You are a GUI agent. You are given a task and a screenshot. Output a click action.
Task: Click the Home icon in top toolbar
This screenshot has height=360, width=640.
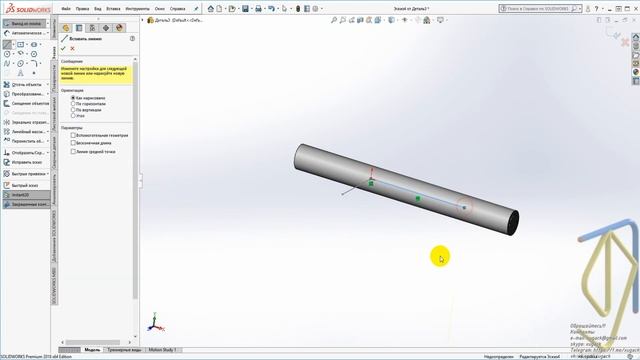pyautogui.click(x=211, y=9)
